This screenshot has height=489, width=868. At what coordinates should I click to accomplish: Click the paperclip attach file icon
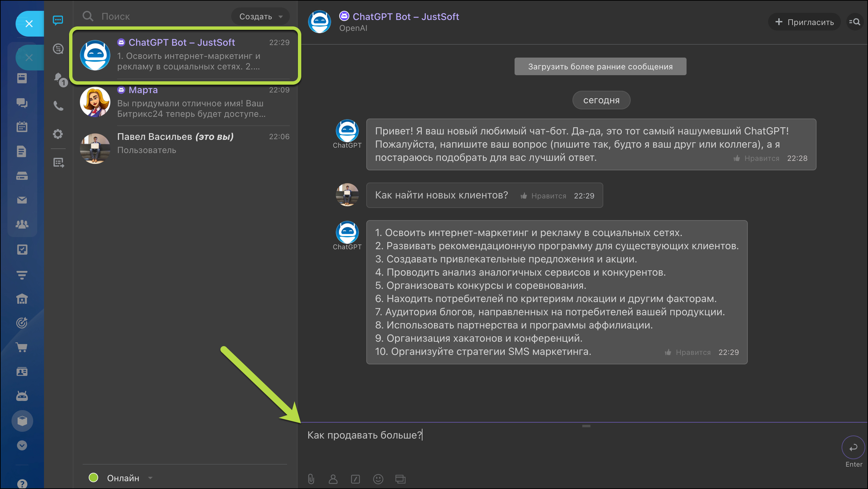click(x=311, y=479)
